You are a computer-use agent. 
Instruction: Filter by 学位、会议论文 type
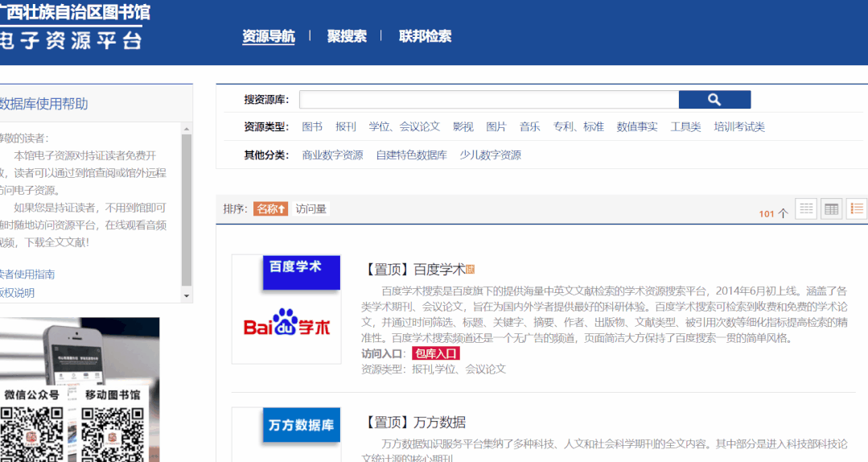pyautogui.click(x=404, y=127)
